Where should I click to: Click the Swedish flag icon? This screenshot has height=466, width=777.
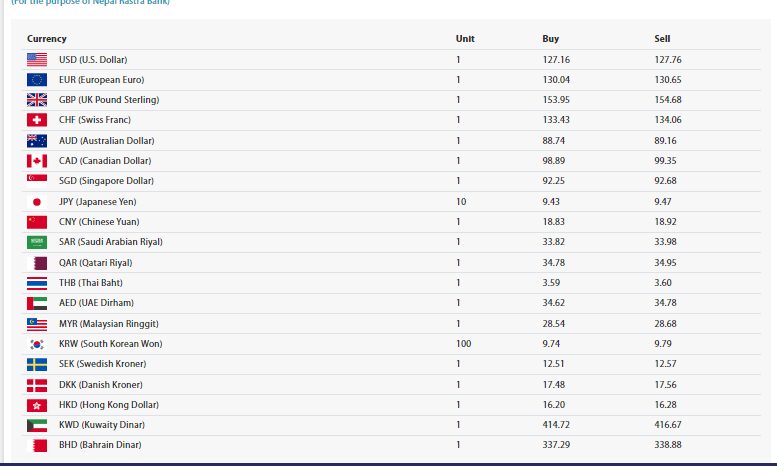pos(37,364)
